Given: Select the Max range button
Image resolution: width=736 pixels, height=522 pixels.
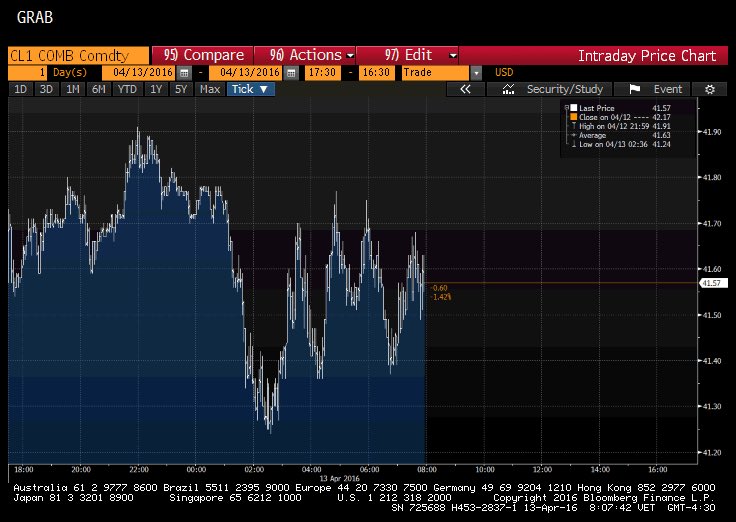Looking at the screenshot, I should (210, 89).
